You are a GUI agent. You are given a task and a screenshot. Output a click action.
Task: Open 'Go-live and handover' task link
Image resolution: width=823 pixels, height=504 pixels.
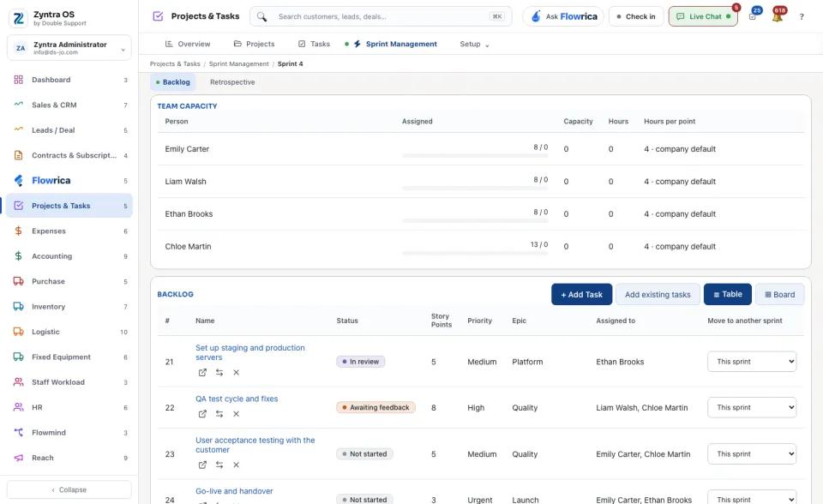[234, 491]
